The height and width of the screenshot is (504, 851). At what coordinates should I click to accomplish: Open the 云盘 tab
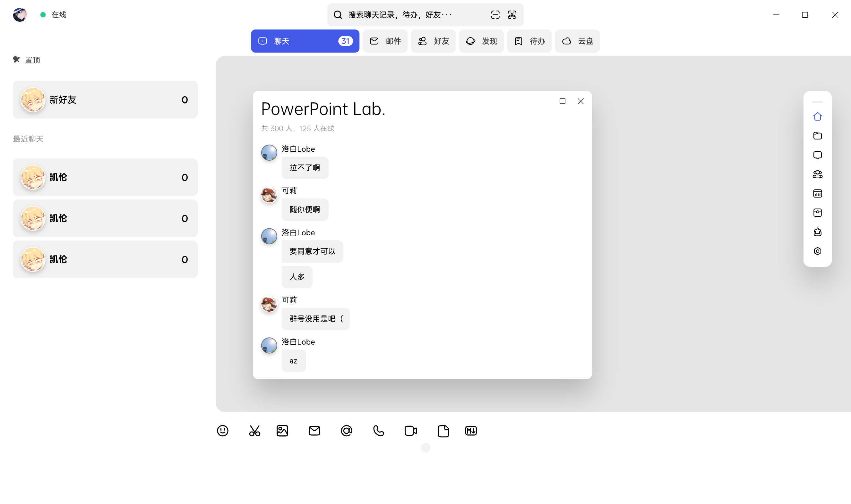tap(577, 41)
